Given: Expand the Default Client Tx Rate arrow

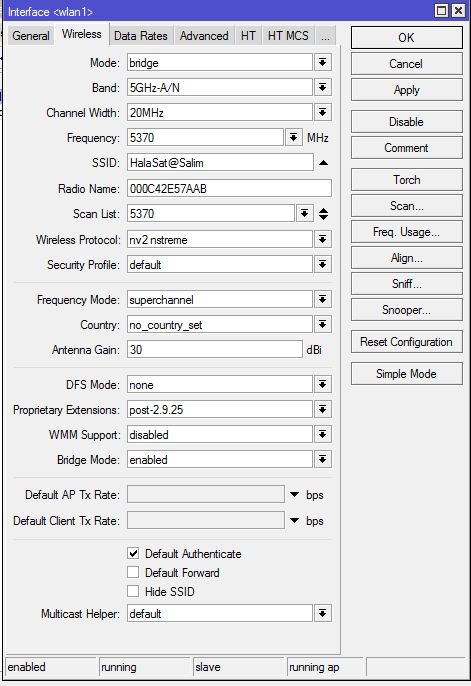Looking at the screenshot, I should click(294, 520).
